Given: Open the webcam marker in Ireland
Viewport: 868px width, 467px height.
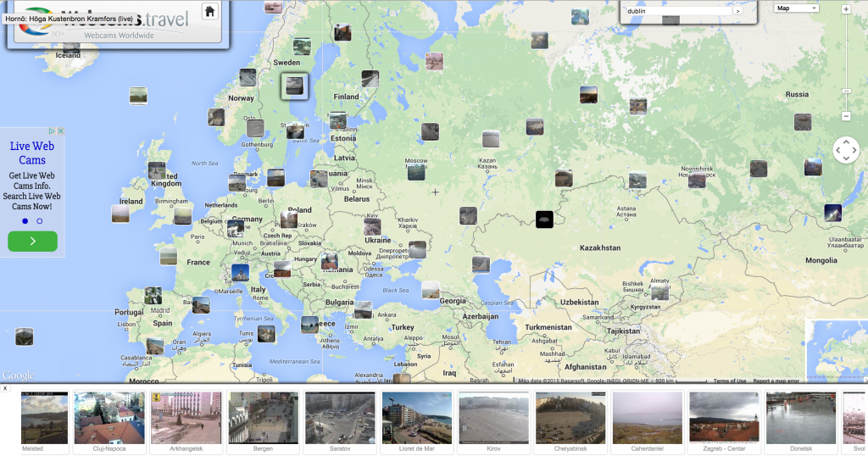Looking at the screenshot, I should (x=120, y=214).
